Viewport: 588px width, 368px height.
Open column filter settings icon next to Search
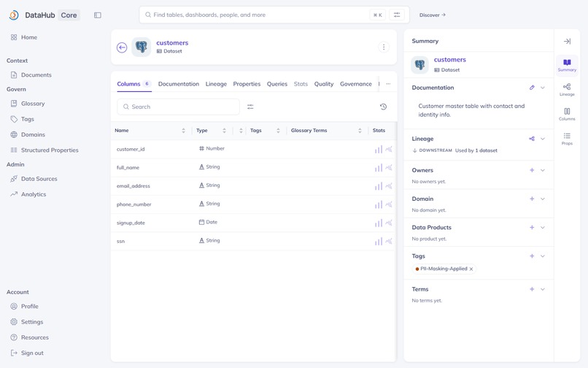pyautogui.click(x=250, y=107)
